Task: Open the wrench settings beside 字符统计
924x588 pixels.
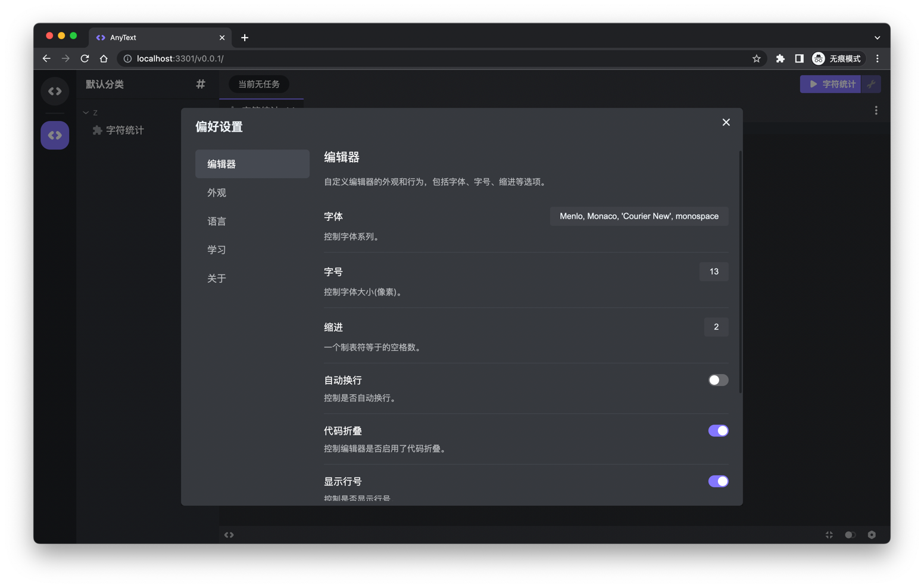Action: [x=871, y=84]
